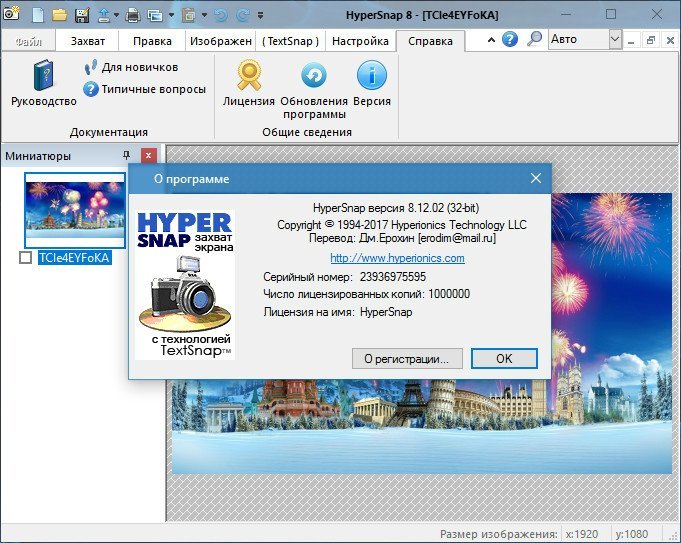Open the Авто zoom dropdown

click(x=615, y=40)
